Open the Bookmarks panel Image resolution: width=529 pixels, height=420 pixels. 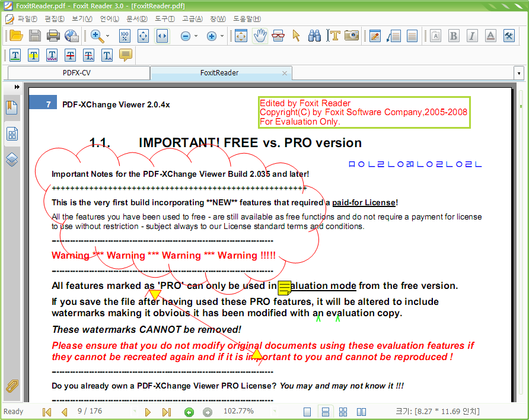coord(12,108)
